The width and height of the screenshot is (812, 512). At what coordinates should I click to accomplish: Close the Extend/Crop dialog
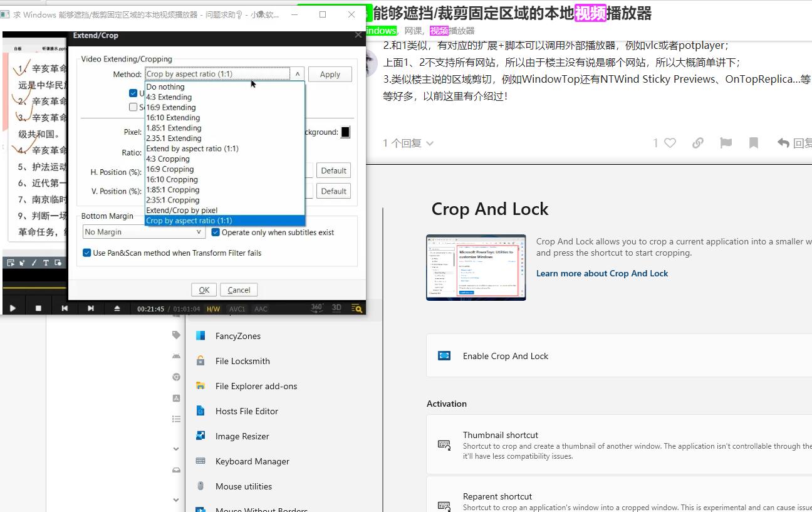click(358, 35)
